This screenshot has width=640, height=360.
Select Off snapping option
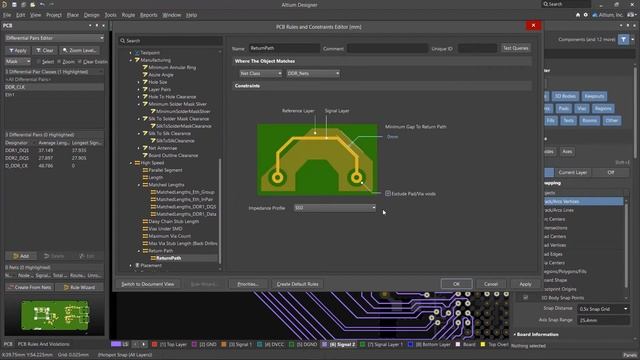pos(611,173)
